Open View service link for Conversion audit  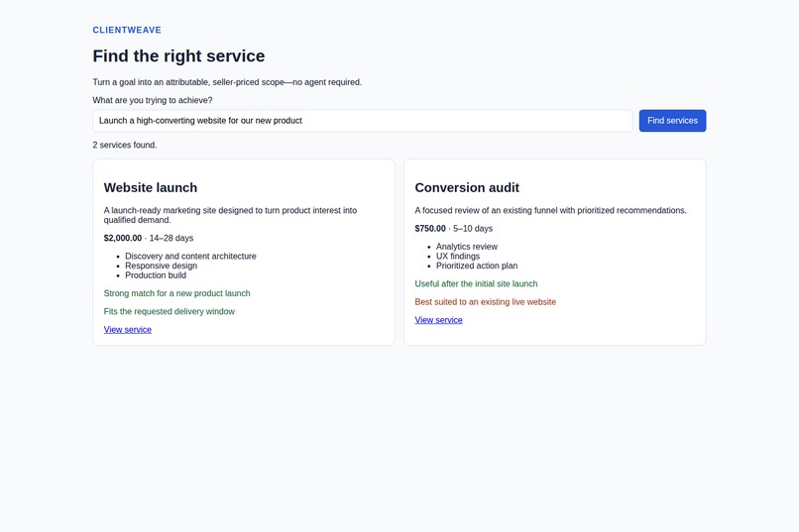pos(439,320)
